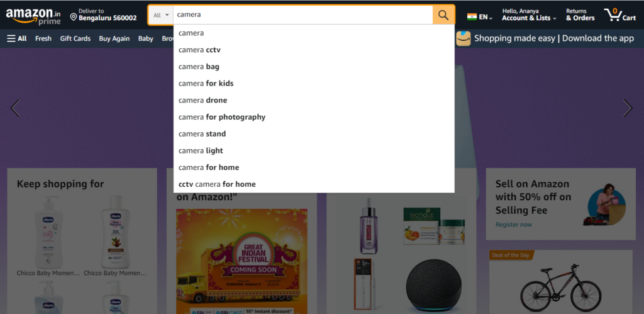The image size is (644, 314).
Task: Expand the All search category dropdown
Action: (161, 15)
